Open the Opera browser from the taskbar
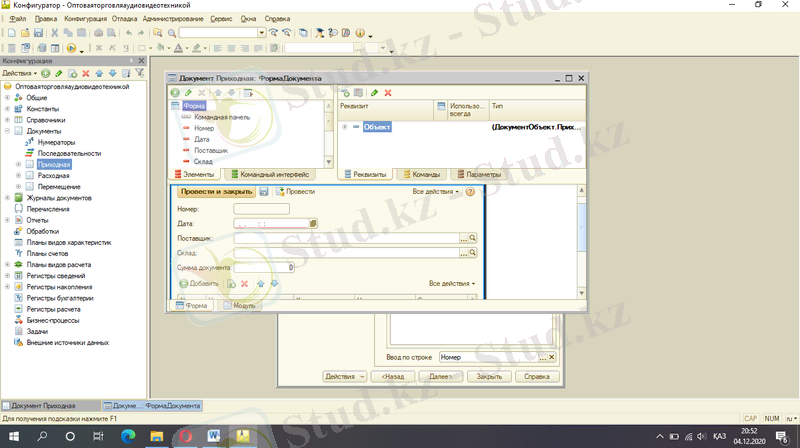Image resolution: width=800 pixels, height=448 pixels. click(x=186, y=437)
